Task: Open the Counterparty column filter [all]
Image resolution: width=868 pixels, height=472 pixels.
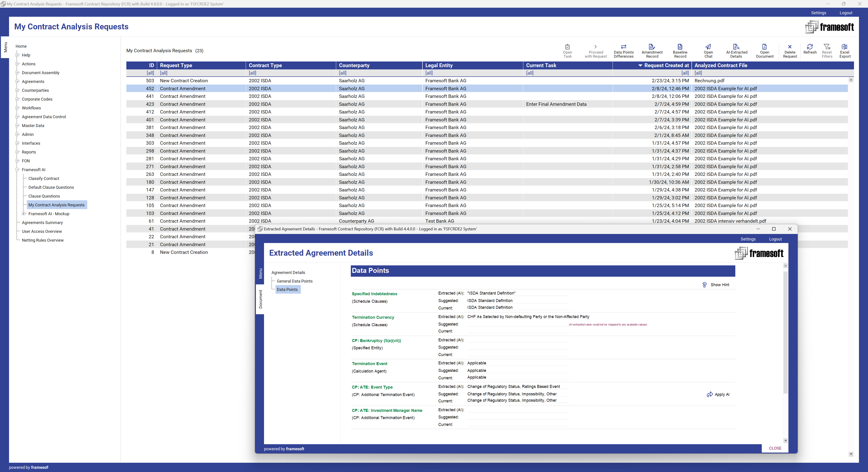Action: click(x=342, y=73)
